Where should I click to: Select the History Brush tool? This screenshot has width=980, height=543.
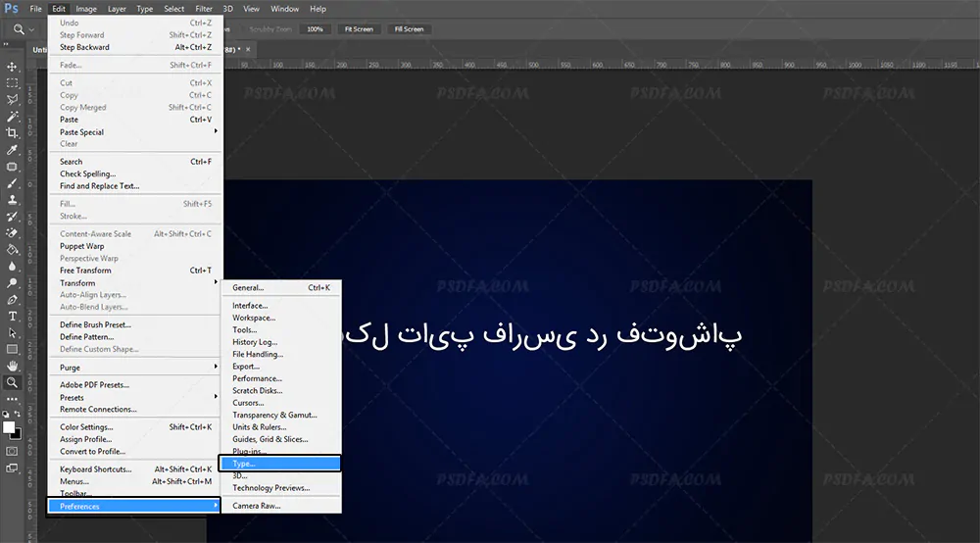coord(12,217)
